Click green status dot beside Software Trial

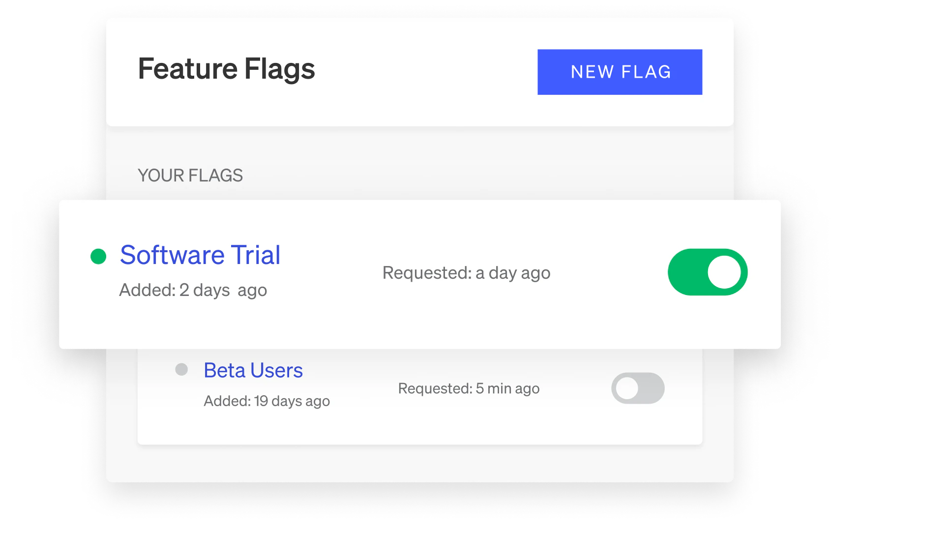[98, 256]
